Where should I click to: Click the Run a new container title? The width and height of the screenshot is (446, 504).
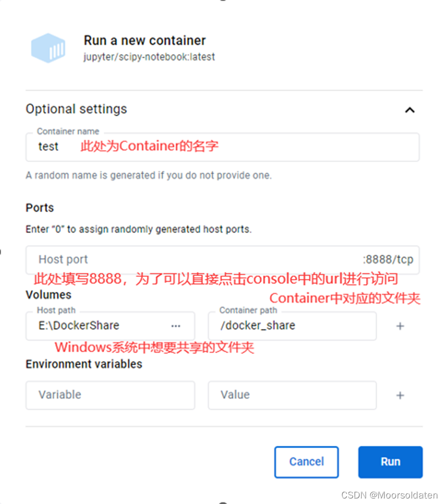145,40
